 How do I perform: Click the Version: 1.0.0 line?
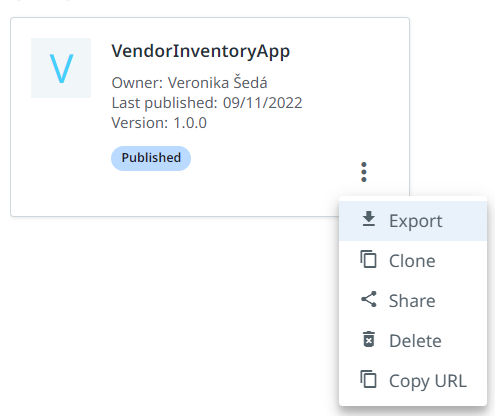[x=159, y=123]
